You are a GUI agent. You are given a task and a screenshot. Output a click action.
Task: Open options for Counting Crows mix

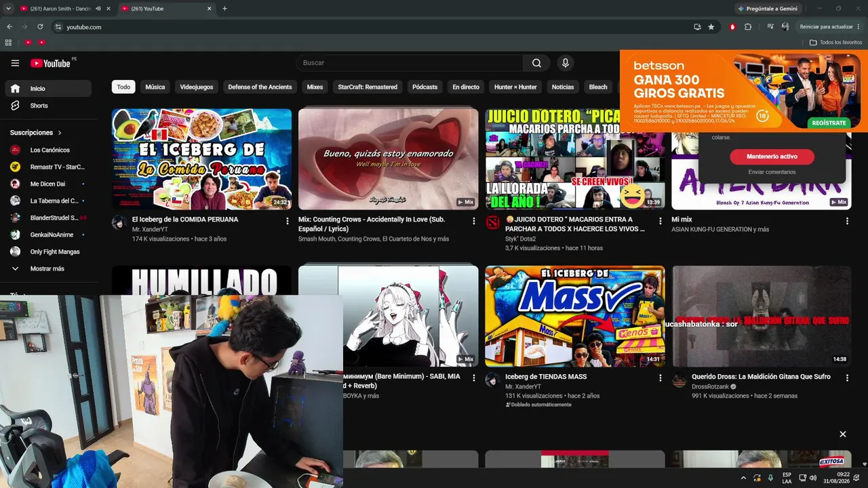(x=473, y=221)
